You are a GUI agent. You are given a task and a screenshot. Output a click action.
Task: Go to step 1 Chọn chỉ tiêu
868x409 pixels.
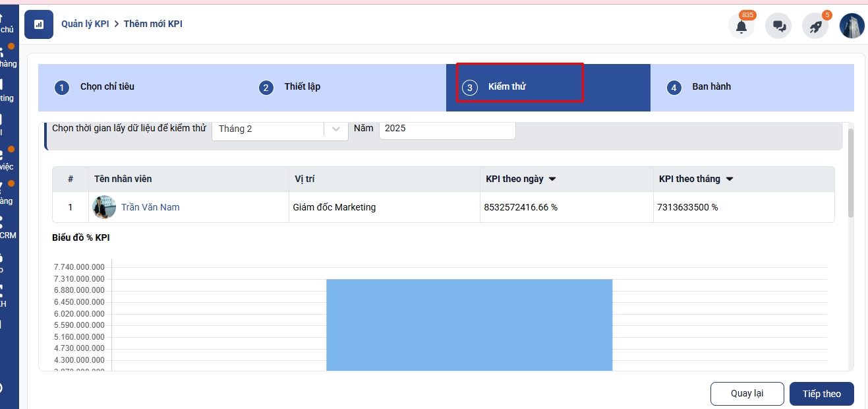(x=107, y=87)
